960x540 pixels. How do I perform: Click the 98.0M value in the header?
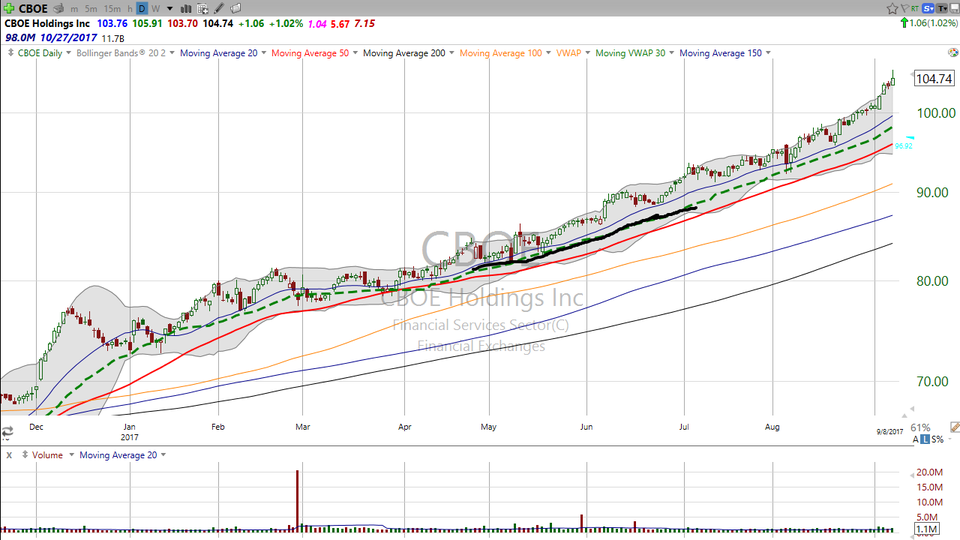(x=20, y=38)
